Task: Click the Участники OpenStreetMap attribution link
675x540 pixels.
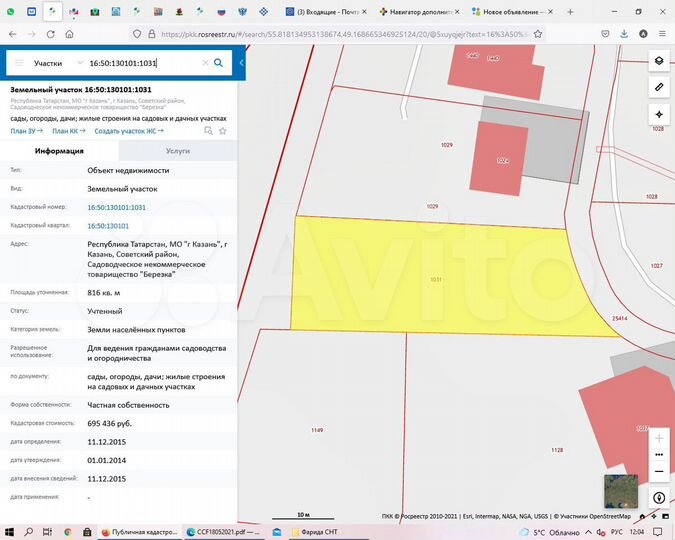Action: pyautogui.click(x=596, y=516)
